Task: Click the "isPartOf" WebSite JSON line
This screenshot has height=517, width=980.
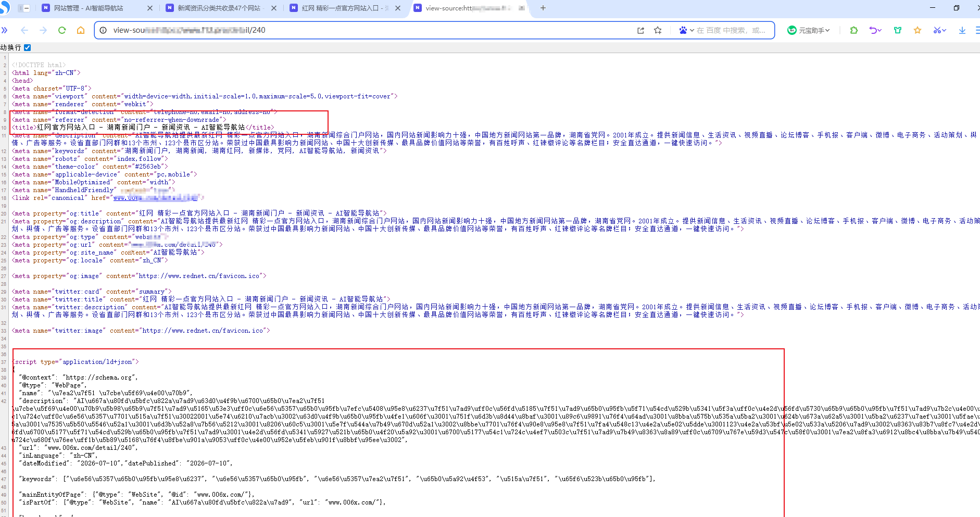Action: (203, 502)
